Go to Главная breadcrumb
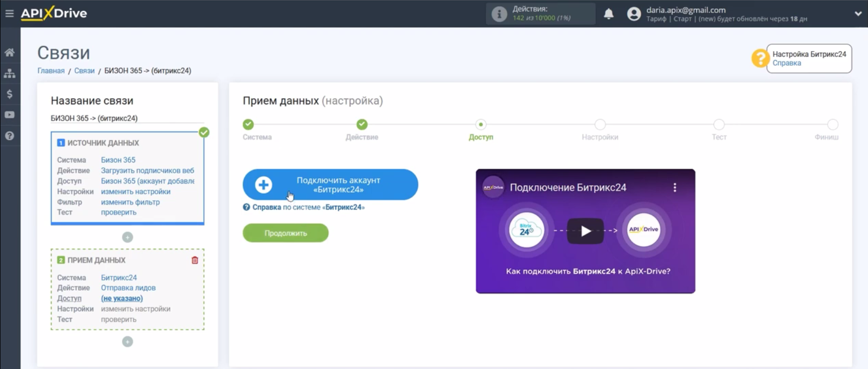Screen dimensions: 868x369 (51, 71)
